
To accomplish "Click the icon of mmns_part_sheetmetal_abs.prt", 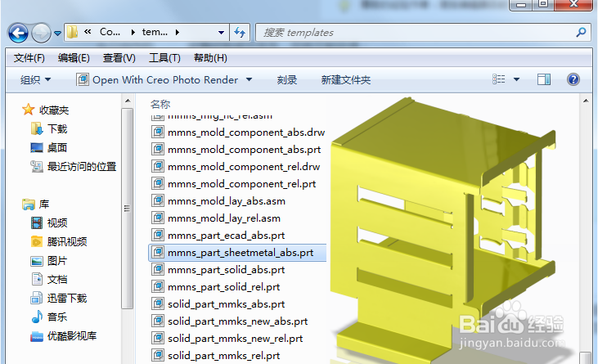I will pyautogui.click(x=158, y=252).
